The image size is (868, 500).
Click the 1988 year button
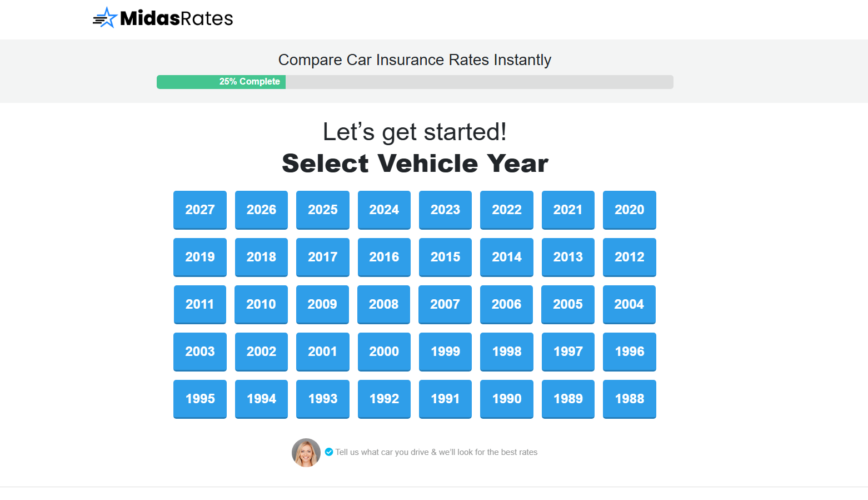(629, 399)
